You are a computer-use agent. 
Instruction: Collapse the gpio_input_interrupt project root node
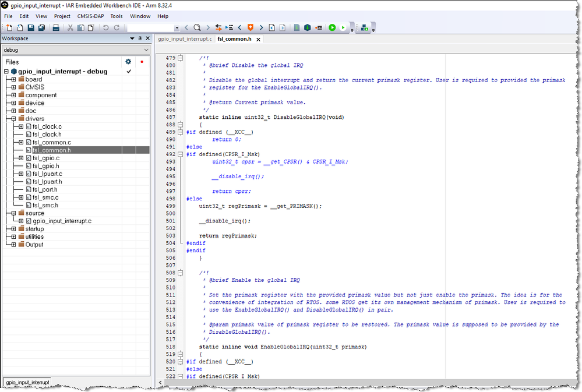tap(6, 71)
